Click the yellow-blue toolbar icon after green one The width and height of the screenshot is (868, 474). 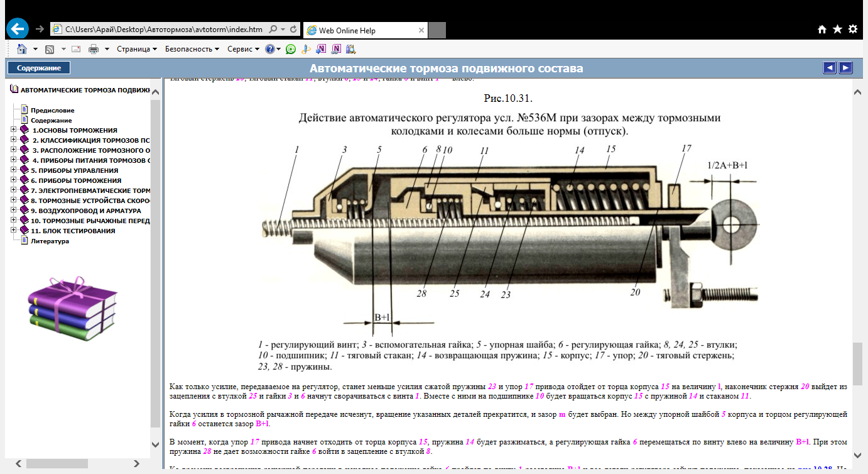[x=306, y=49]
